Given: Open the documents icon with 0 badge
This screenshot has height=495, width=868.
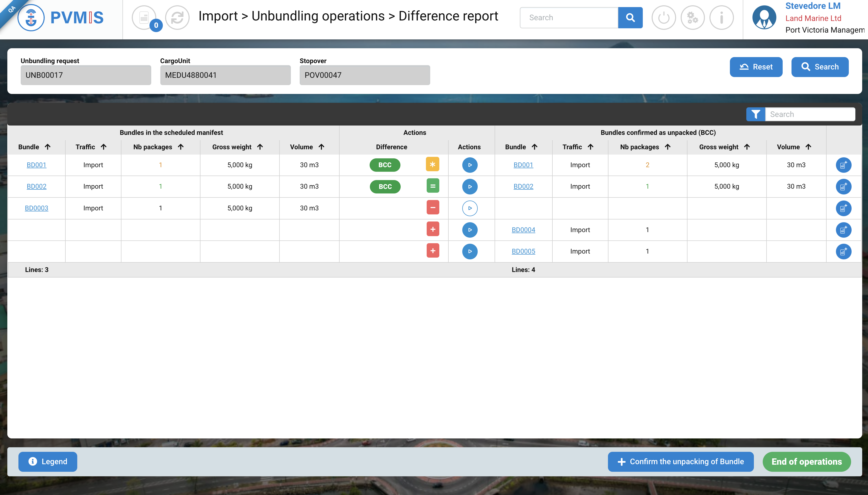Looking at the screenshot, I should pyautogui.click(x=144, y=18).
